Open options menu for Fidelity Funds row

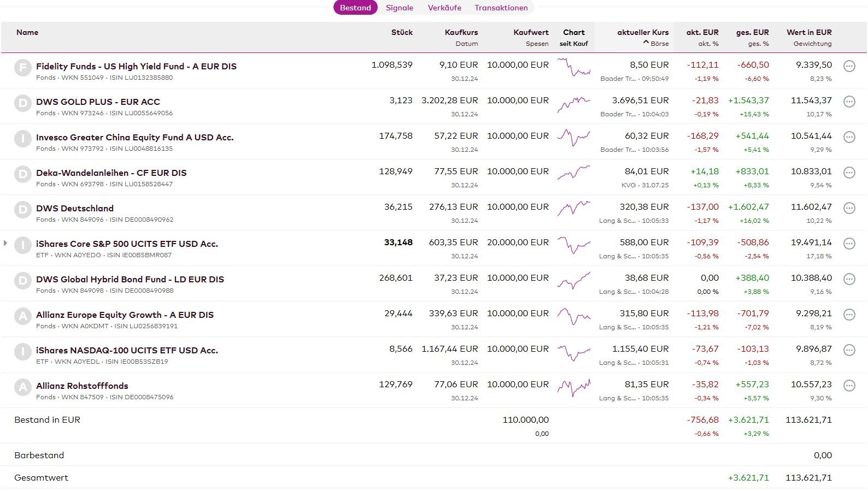point(849,66)
